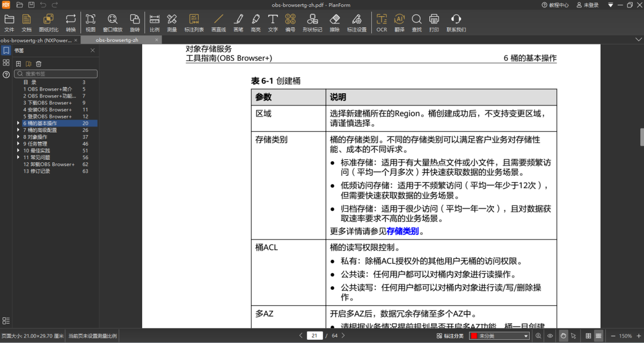Viewport: 644px width, 343px height.
Task: Switch to arrow select cursor mode
Action: pyautogui.click(x=574, y=336)
